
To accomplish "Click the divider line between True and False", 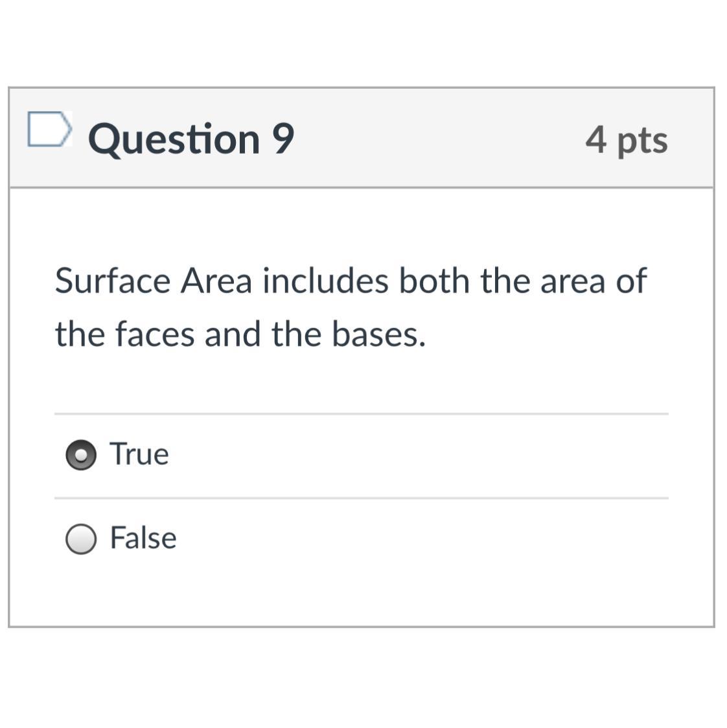I will (x=361, y=498).
